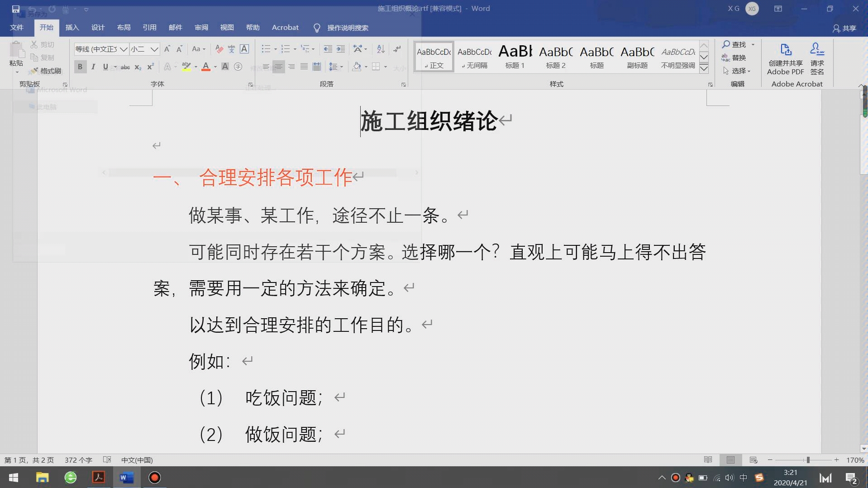
Task: Click Request Signatures button
Action: point(817,59)
